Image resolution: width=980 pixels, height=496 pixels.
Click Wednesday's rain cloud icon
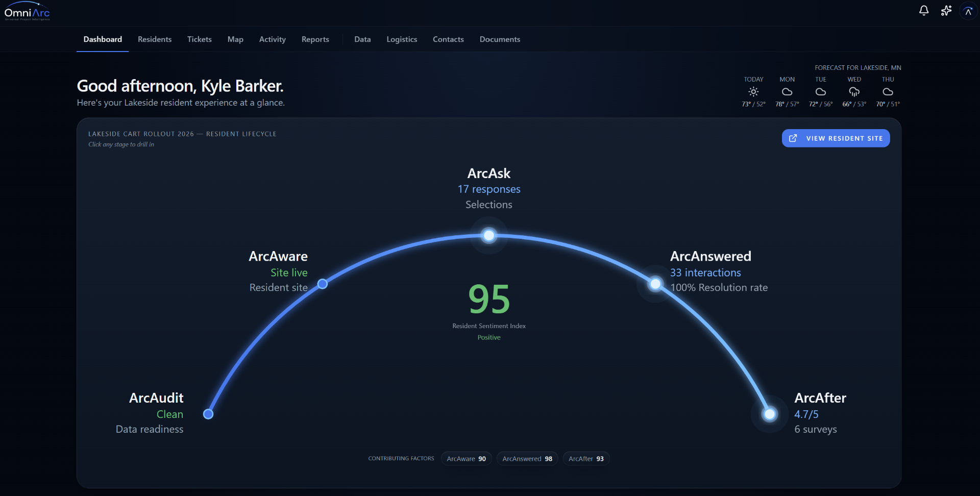pos(854,92)
